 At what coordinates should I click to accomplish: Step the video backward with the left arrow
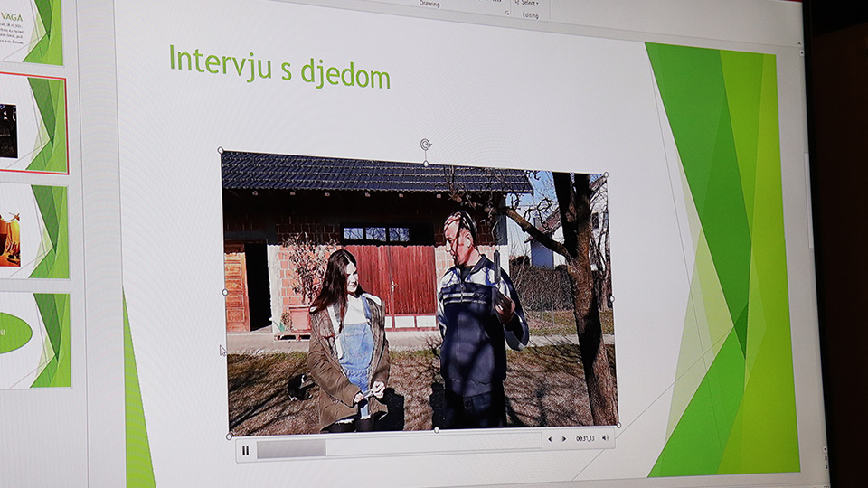click(x=550, y=439)
